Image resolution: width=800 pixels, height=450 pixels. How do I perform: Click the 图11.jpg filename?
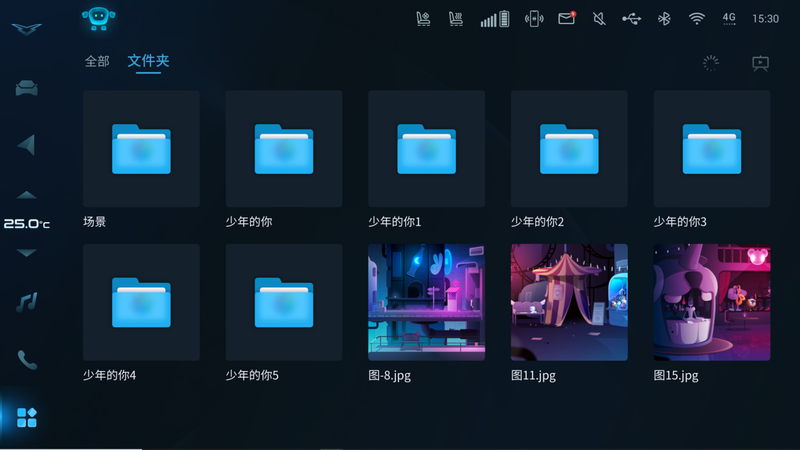533,376
